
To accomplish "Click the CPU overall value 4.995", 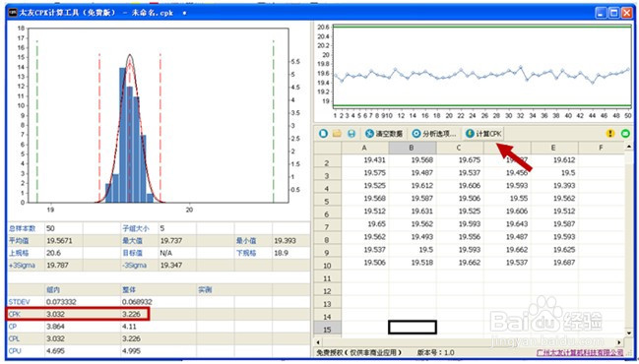I will [x=131, y=350].
